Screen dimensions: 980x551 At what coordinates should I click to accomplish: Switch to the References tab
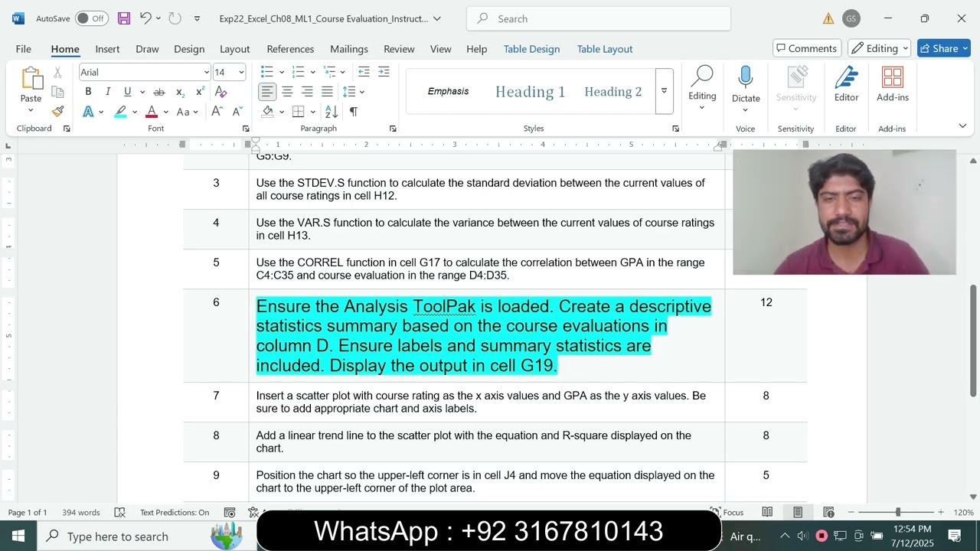tap(290, 48)
